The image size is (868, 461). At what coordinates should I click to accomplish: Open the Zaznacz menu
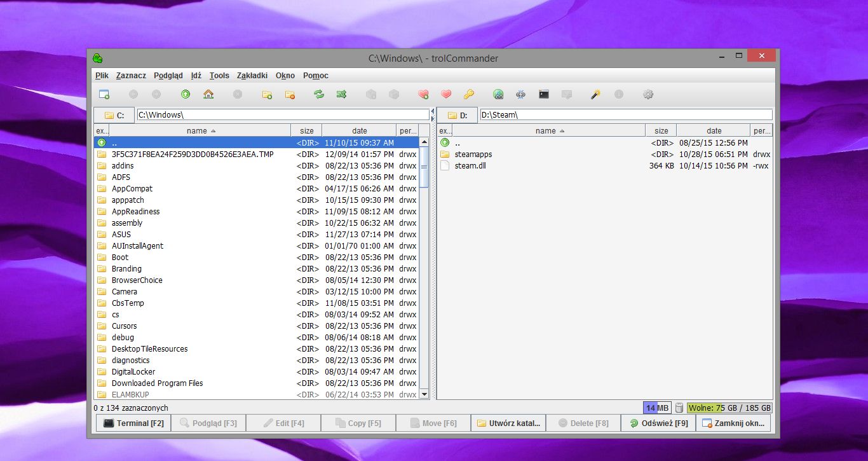pyautogui.click(x=131, y=75)
